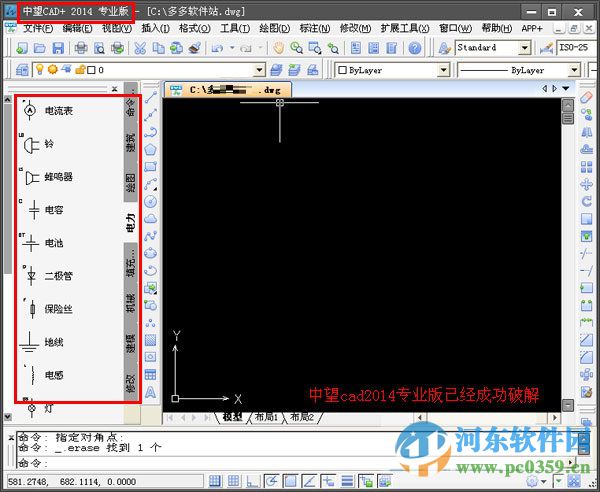Toggle Object Snap Tracking in status bar
The image size is (600, 492).
(310, 481)
